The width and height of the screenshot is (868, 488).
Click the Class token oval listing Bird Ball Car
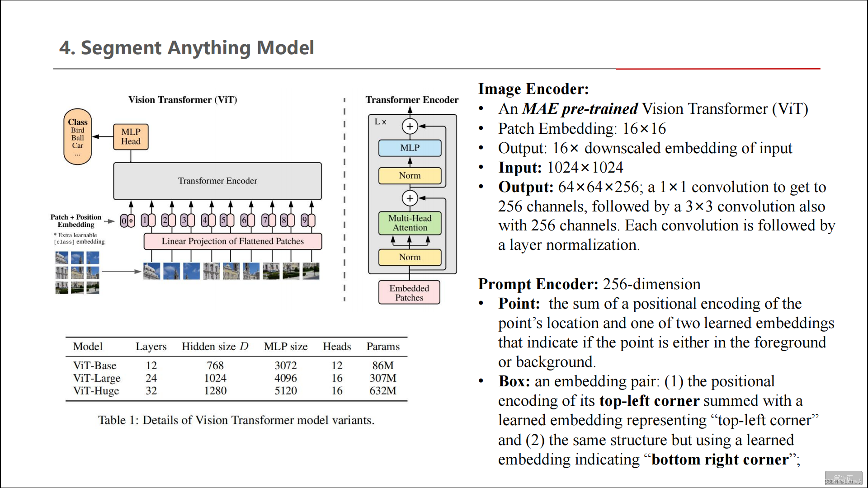77,136
